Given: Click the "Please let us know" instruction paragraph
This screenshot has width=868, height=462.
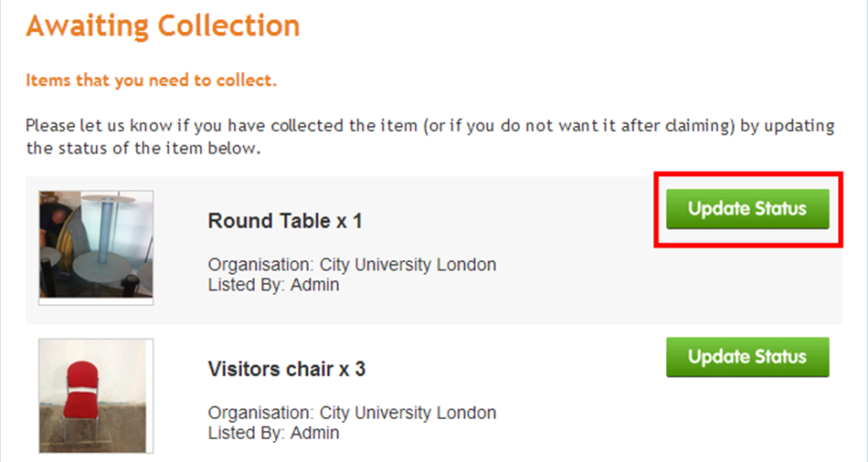Looking at the screenshot, I should [x=430, y=137].
